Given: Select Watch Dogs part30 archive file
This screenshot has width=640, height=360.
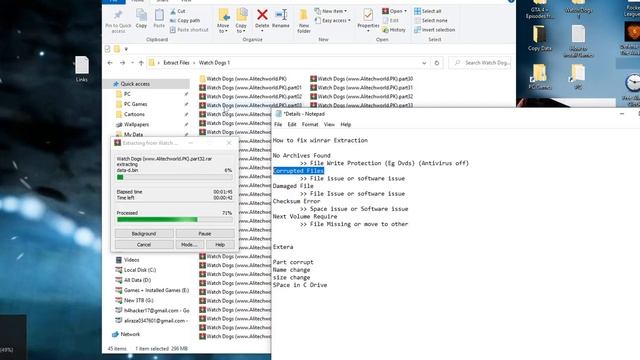Looking at the screenshot, I should coord(362,79).
